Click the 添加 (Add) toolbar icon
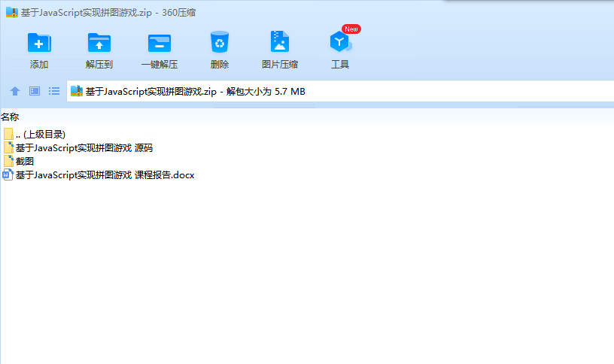The width and height of the screenshot is (614, 364). click(x=39, y=43)
